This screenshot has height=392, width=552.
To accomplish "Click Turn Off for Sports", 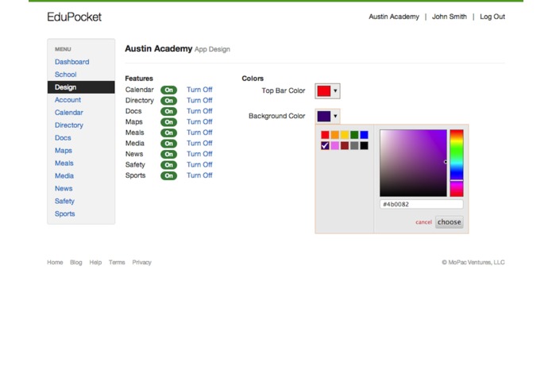I will coord(199,175).
